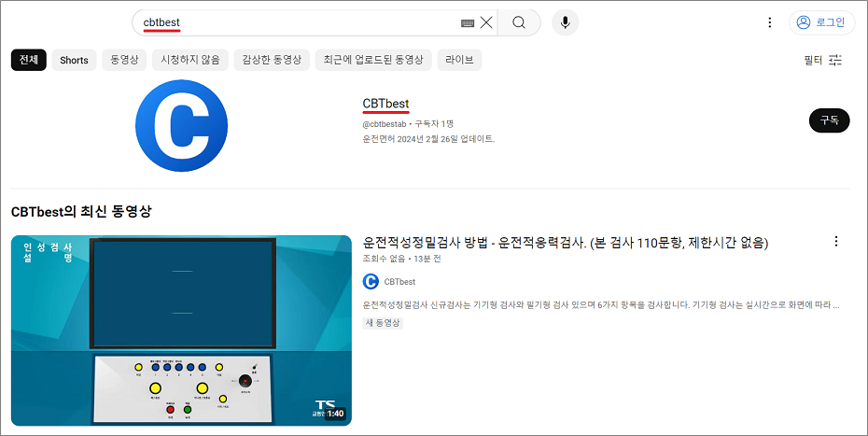Viewport: 868px width, 436px height.
Task: Open the on-screen keyboard icon
Action: coord(468,23)
